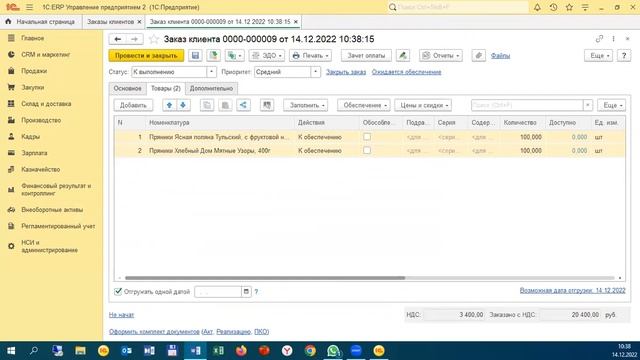640x360 pixels.
Task: Open НСИ и администрирование section
Action: 49,246
